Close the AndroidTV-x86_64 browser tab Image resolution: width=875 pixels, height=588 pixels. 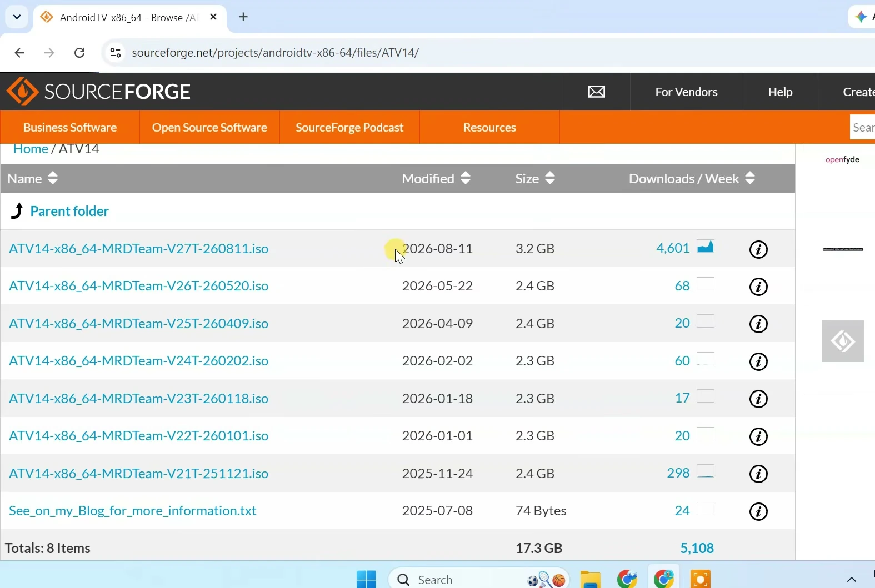tap(213, 17)
